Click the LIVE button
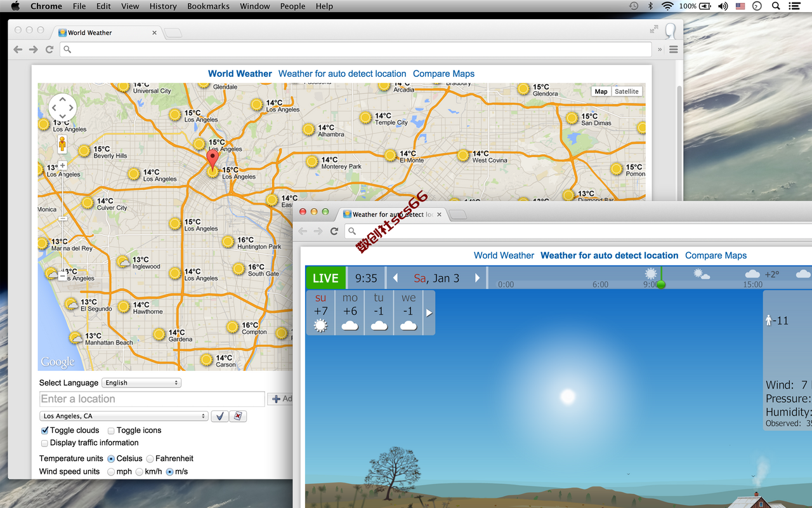The image size is (812, 508). point(325,278)
